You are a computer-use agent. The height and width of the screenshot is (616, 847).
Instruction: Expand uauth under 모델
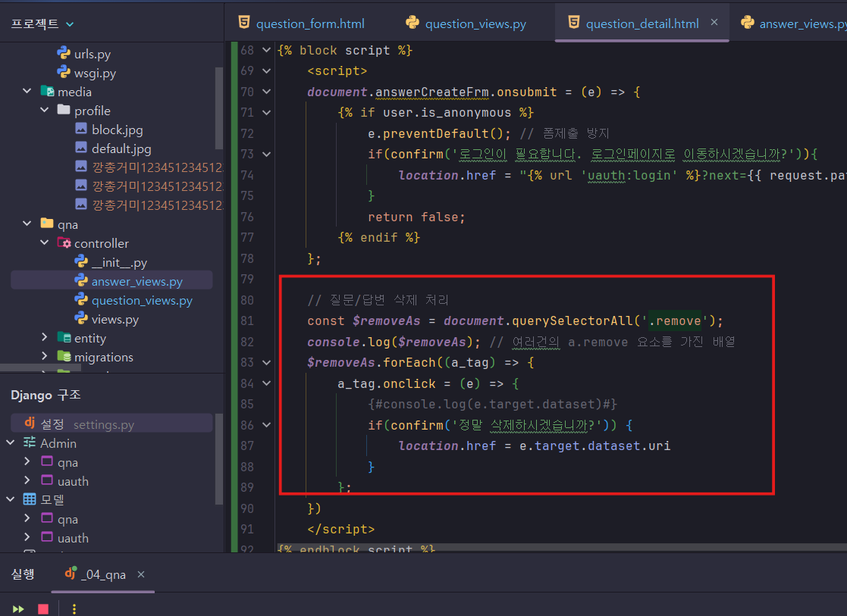click(27, 537)
